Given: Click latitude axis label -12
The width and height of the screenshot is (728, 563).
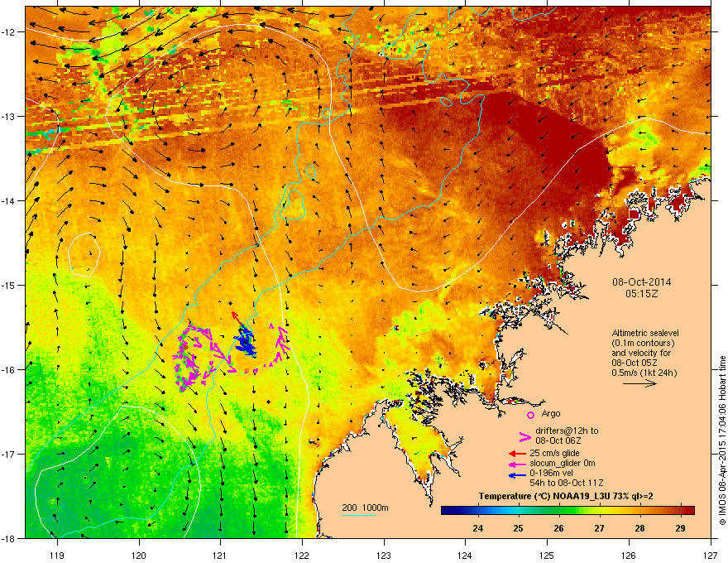Looking at the screenshot, I should [x=9, y=32].
